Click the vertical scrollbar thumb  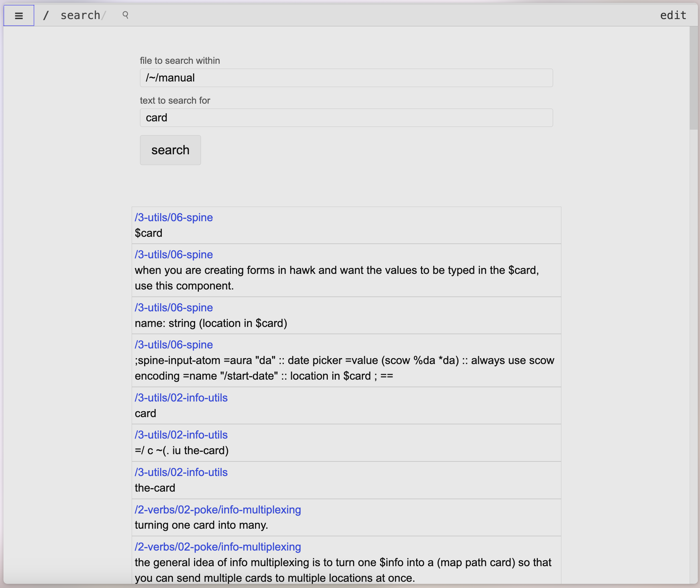coord(693,78)
